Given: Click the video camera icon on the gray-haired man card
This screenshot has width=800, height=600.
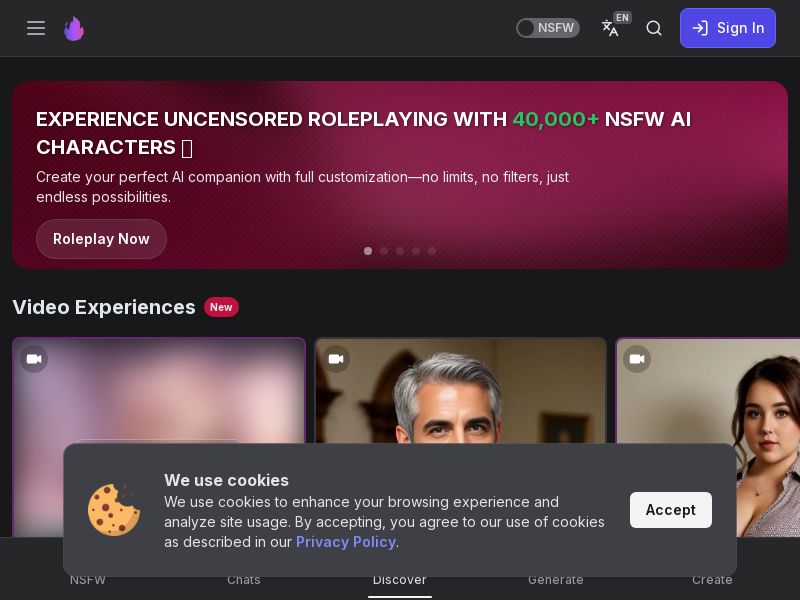Looking at the screenshot, I should [x=336, y=359].
